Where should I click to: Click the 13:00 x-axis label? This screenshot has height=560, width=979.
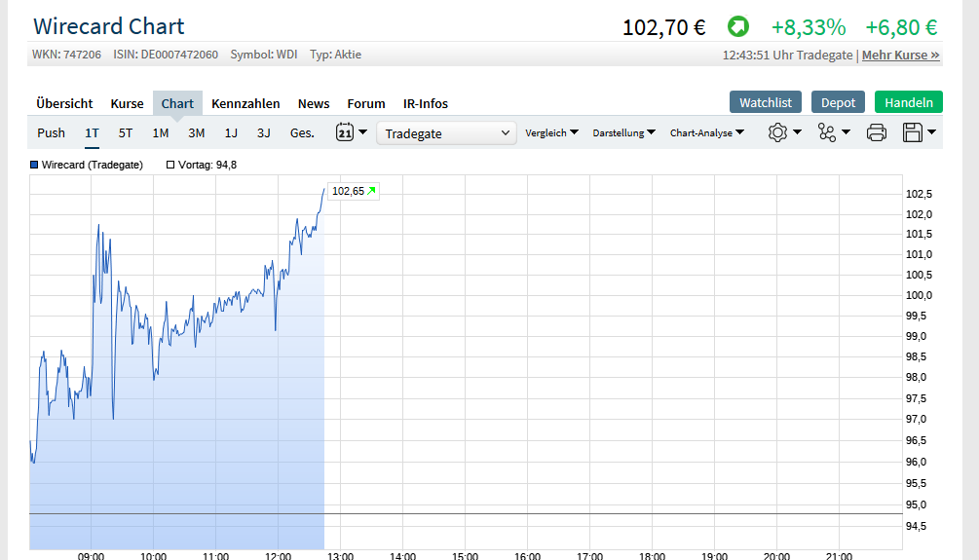340,556
